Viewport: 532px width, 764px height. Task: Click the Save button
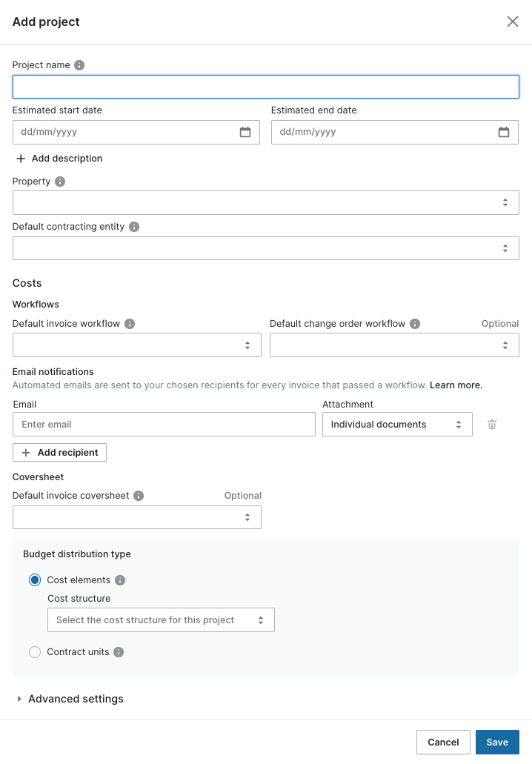(497, 742)
